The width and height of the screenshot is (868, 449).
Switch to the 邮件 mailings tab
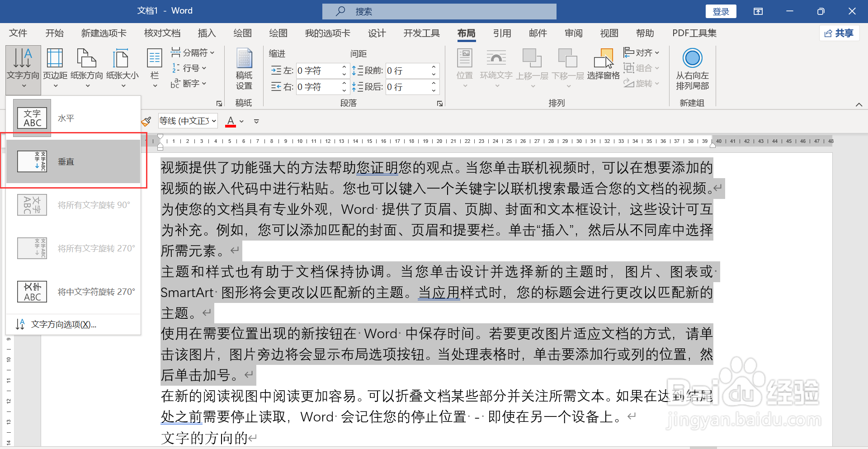(x=538, y=33)
